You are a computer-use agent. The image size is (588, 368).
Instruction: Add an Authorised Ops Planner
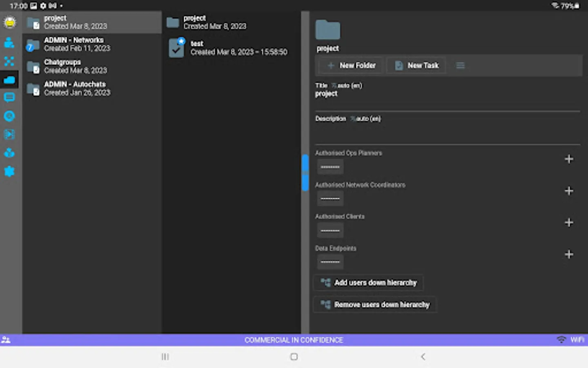pos(569,159)
